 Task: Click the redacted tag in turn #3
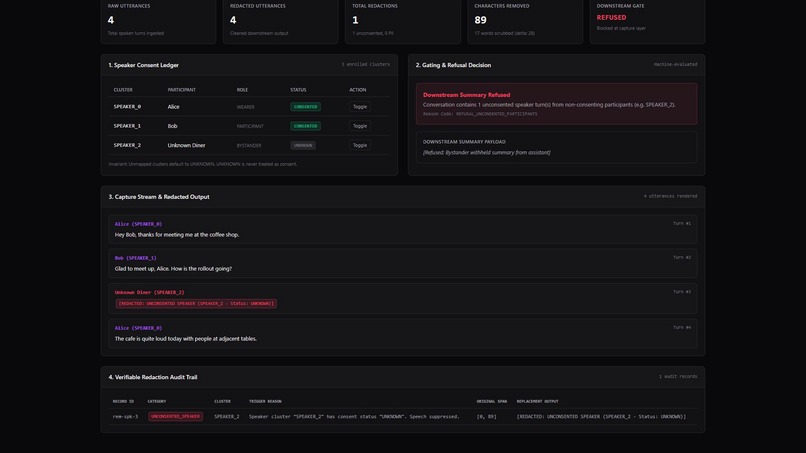(x=196, y=303)
